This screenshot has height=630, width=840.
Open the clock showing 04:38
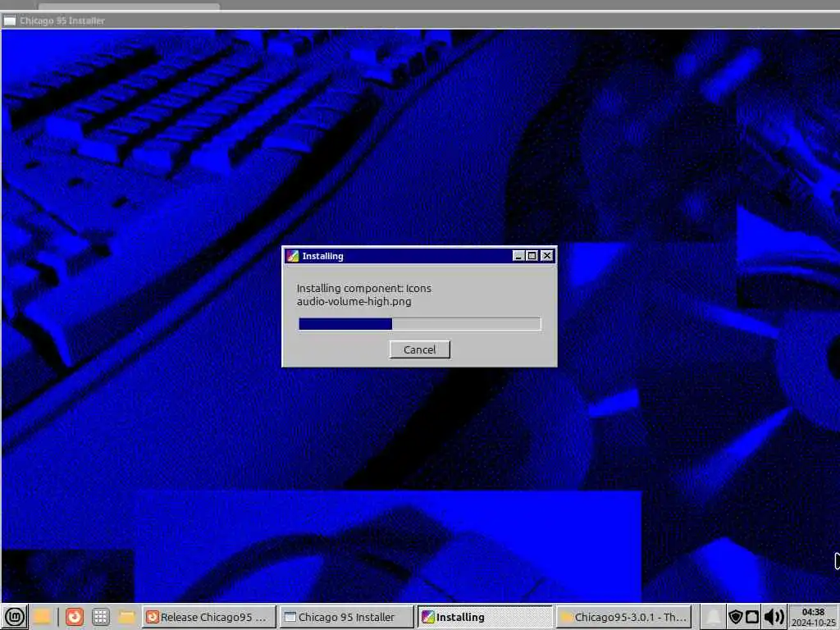[x=813, y=617]
